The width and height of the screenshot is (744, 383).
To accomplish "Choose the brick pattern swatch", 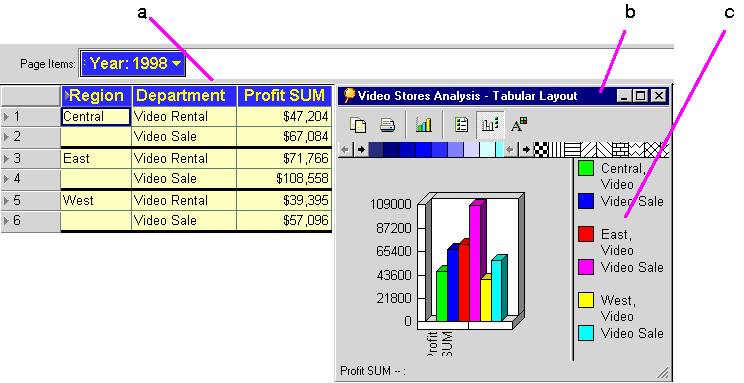I will [x=620, y=150].
